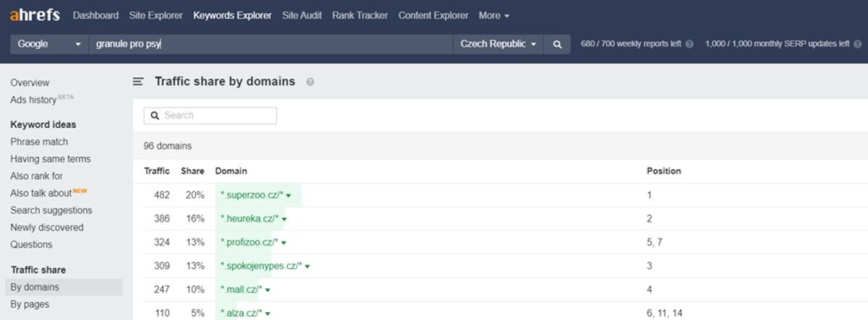The height and width of the screenshot is (320, 868).
Task: Click traffic value 386
Action: [x=162, y=219]
